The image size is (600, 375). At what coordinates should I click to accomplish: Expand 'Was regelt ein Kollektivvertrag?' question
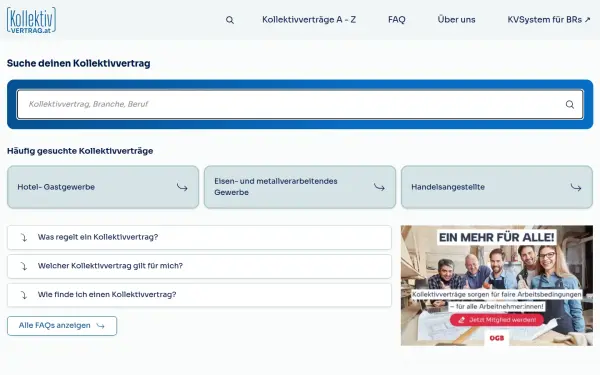coord(199,237)
